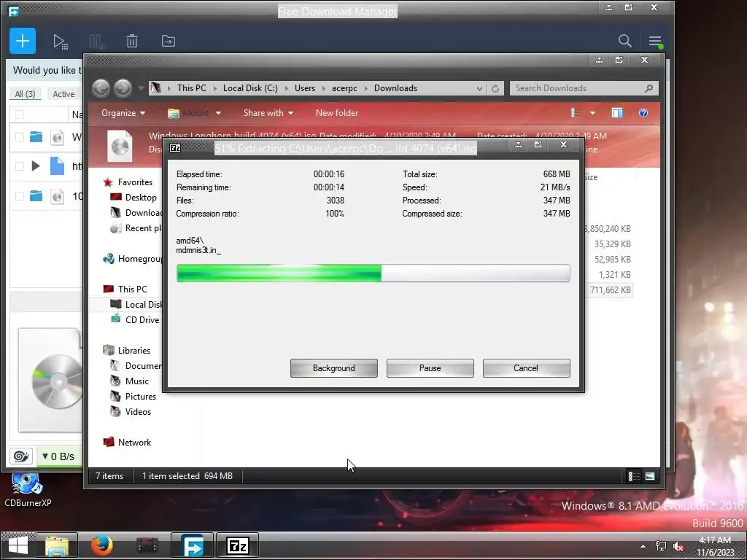Switch to the Active downloads tab

tap(63, 94)
